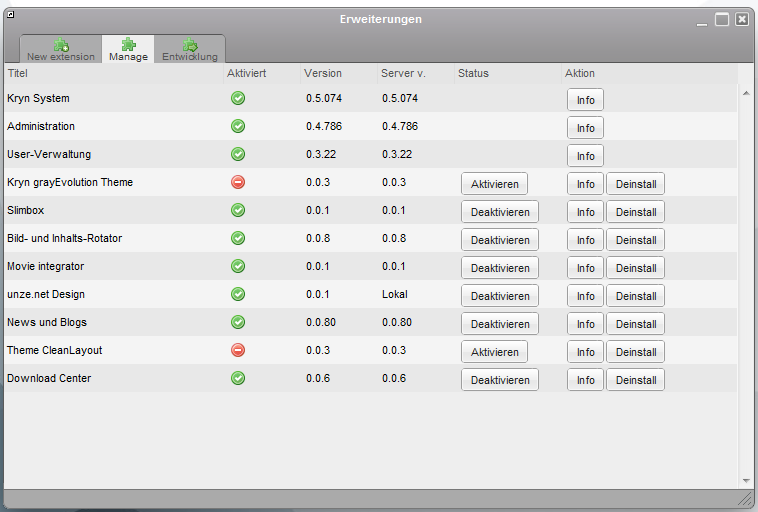The height and width of the screenshot is (512, 758).
Task: Show Info for News und Blogs
Action: pyautogui.click(x=585, y=324)
